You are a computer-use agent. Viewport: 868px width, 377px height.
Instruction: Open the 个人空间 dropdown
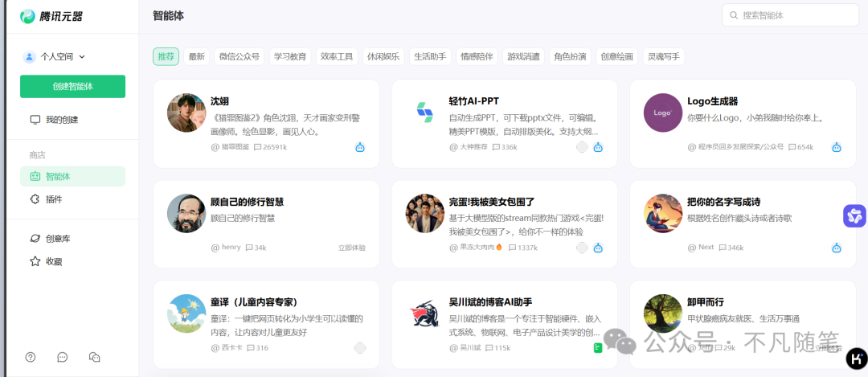(x=55, y=56)
